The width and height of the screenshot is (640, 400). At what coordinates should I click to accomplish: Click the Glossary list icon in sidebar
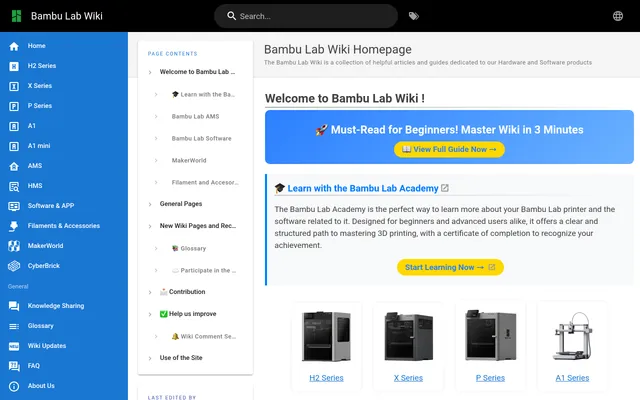(14, 326)
